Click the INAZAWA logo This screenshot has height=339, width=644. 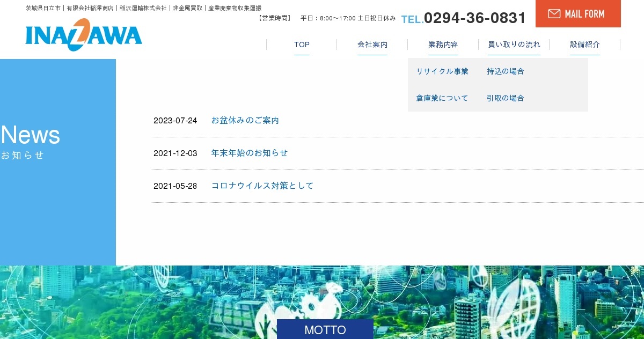[84, 35]
